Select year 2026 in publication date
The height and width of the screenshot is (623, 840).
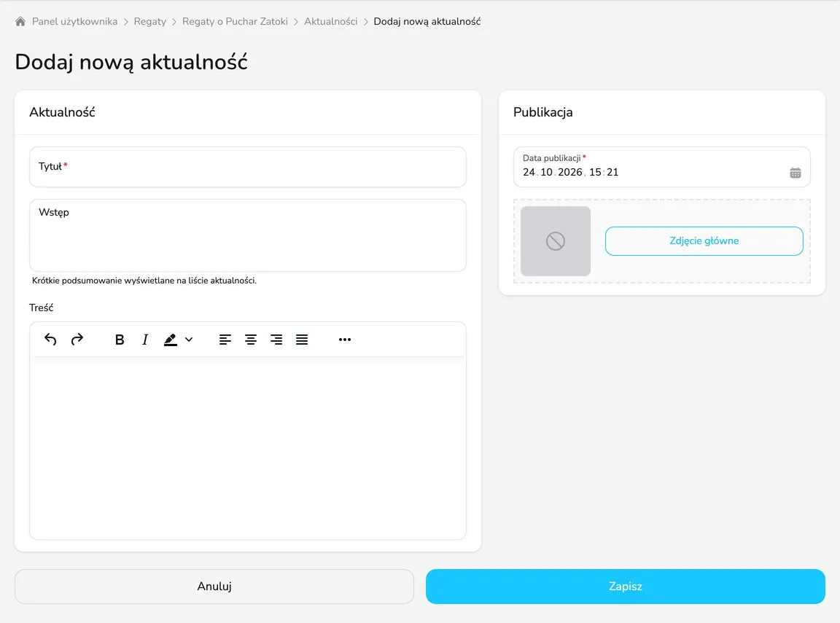click(x=570, y=173)
